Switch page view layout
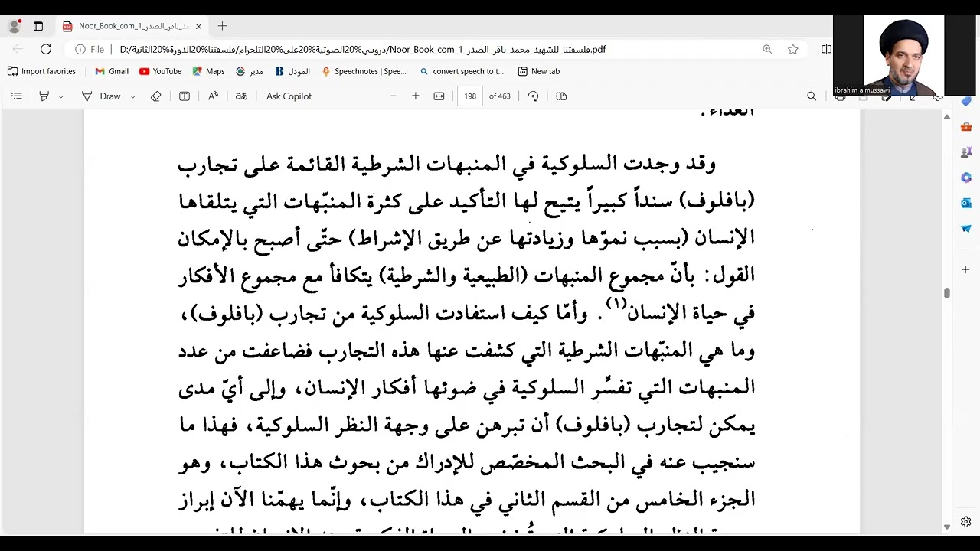Screen dimensions: 980x551 click(561, 96)
